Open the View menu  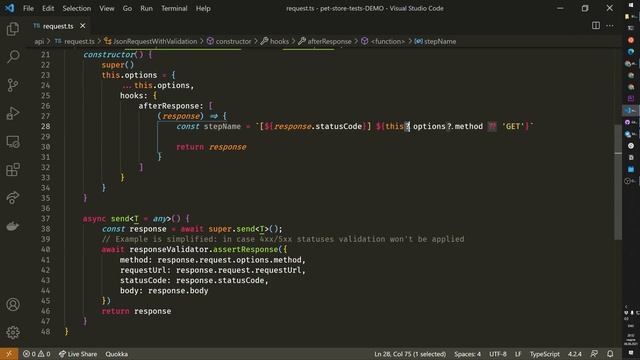tap(107, 8)
